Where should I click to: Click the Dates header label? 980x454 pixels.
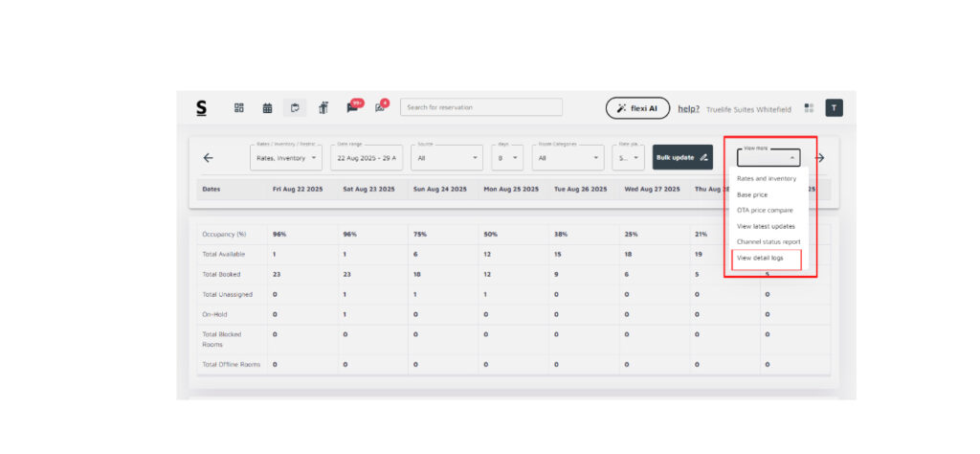(x=212, y=189)
